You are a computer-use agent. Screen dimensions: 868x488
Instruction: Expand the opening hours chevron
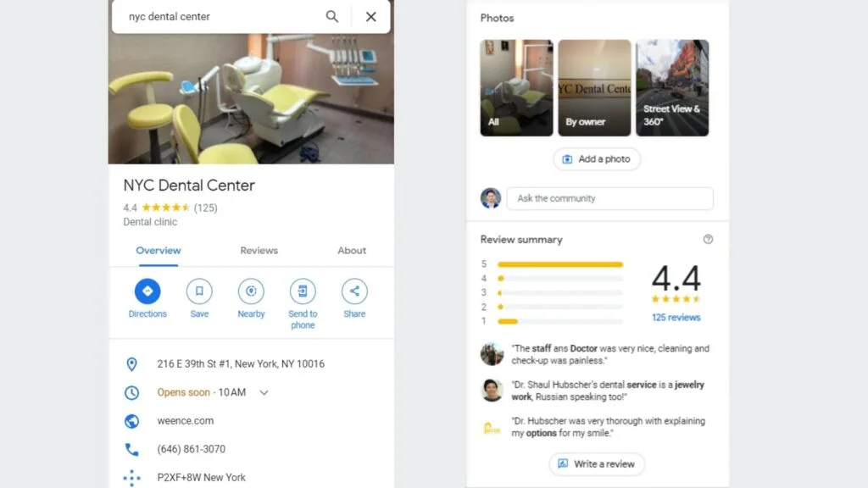pos(264,393)
